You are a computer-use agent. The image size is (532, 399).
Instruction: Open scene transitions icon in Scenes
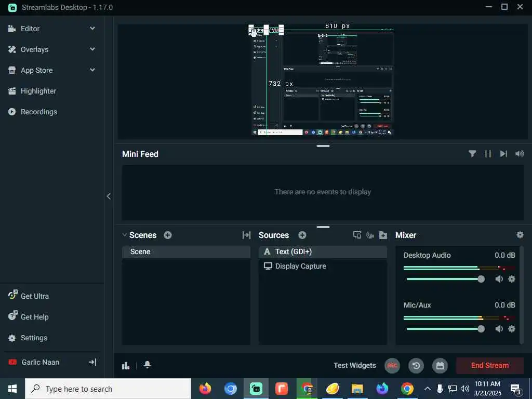point(246,235)
